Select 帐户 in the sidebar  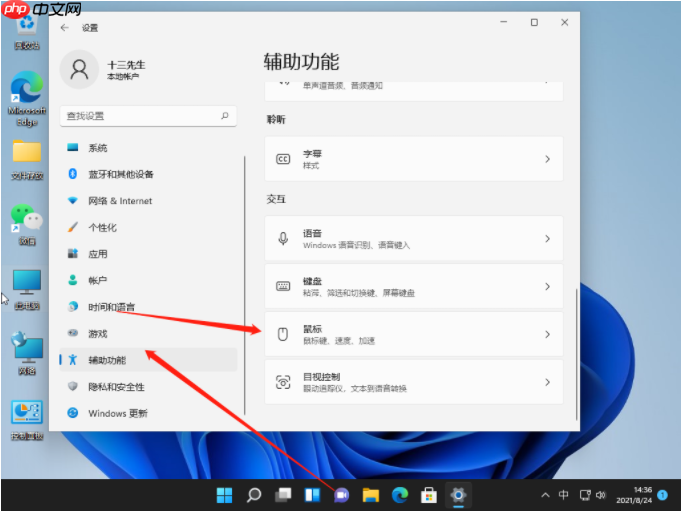click(148, 280)
